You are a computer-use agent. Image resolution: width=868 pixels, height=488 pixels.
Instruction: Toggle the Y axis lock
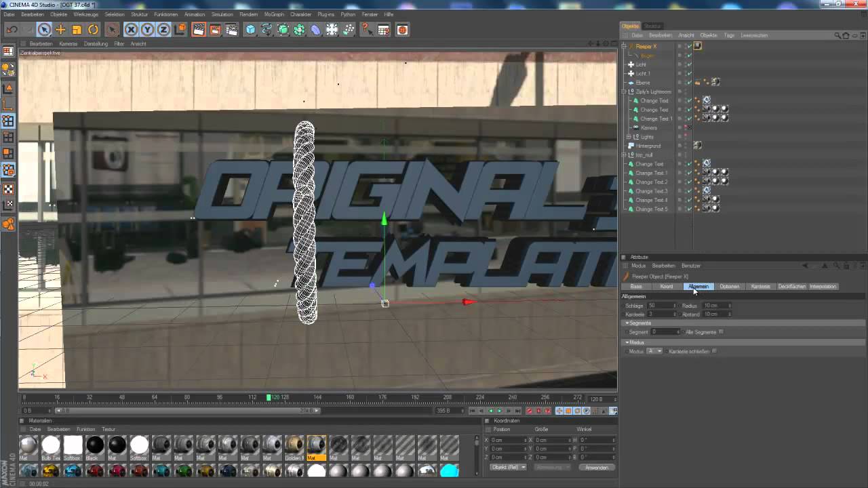click(x=147, y=30)
